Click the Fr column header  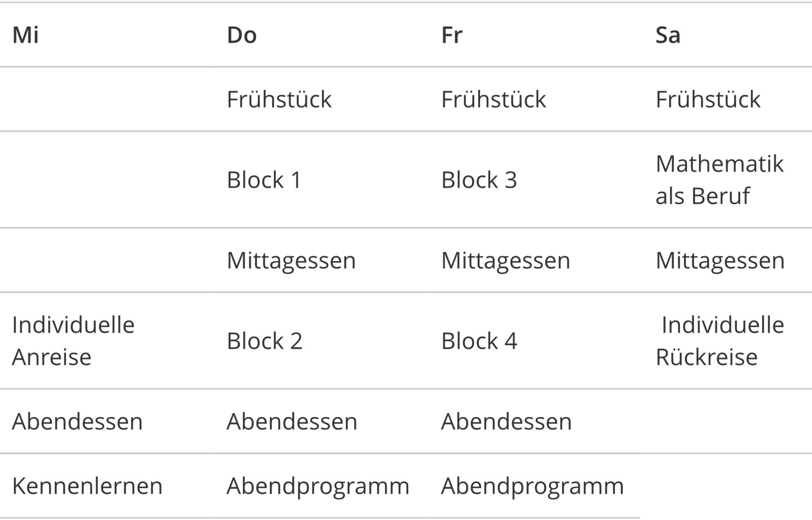tap(452, 35)
